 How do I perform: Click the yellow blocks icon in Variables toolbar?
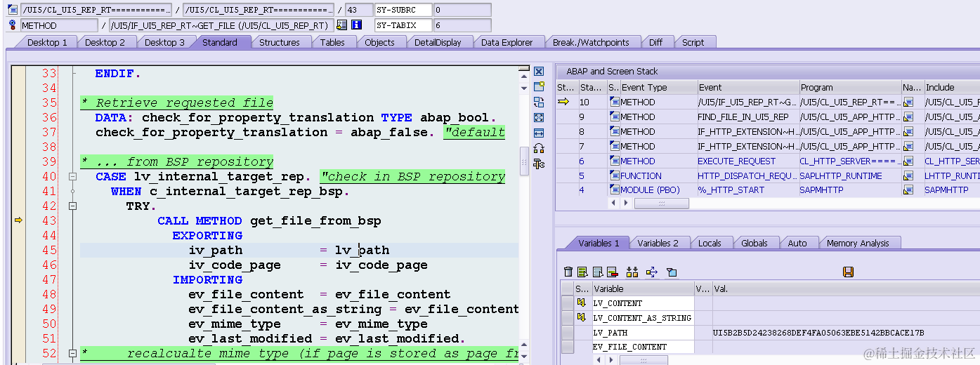point(632,272)
